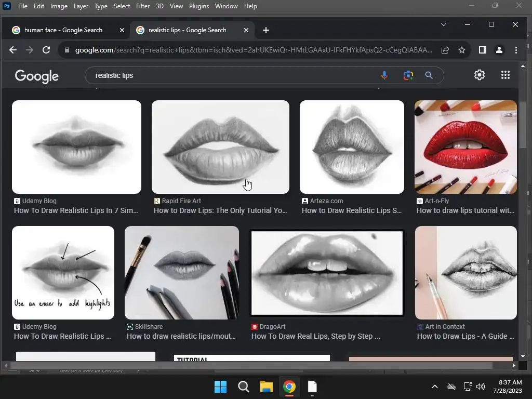This screenshot has height=399, width=532.
Task: Follow link How To Draw Real Lips, Step by Step
Action: click(316, 336)
